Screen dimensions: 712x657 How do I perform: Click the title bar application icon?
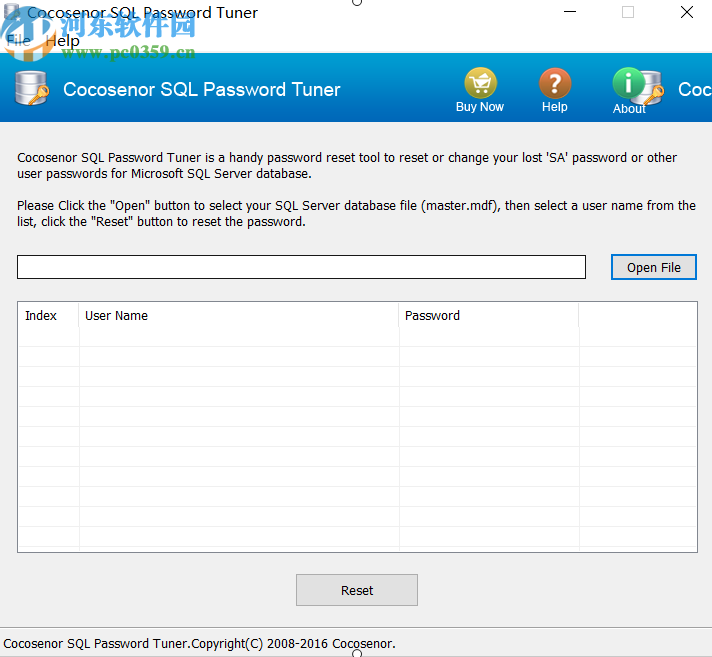pyautogui.click(x=12, y=12)
